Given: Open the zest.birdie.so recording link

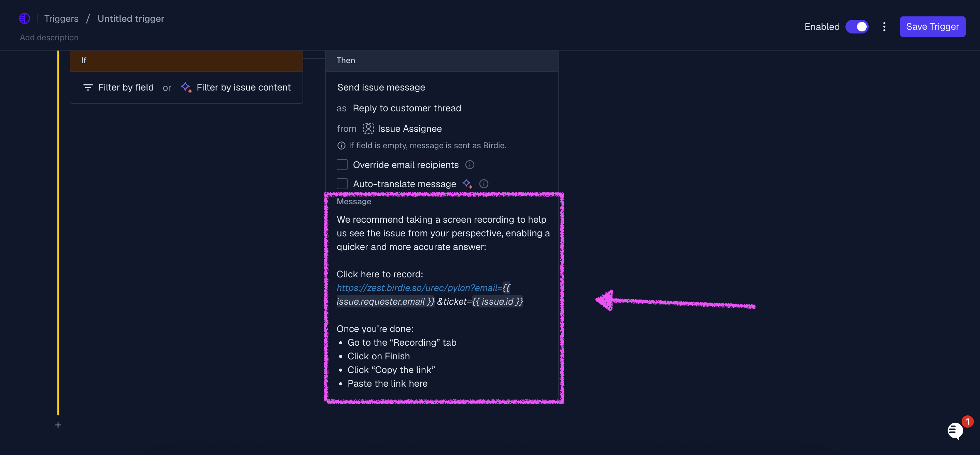Looking at the screenshot, I should [419, 288].
